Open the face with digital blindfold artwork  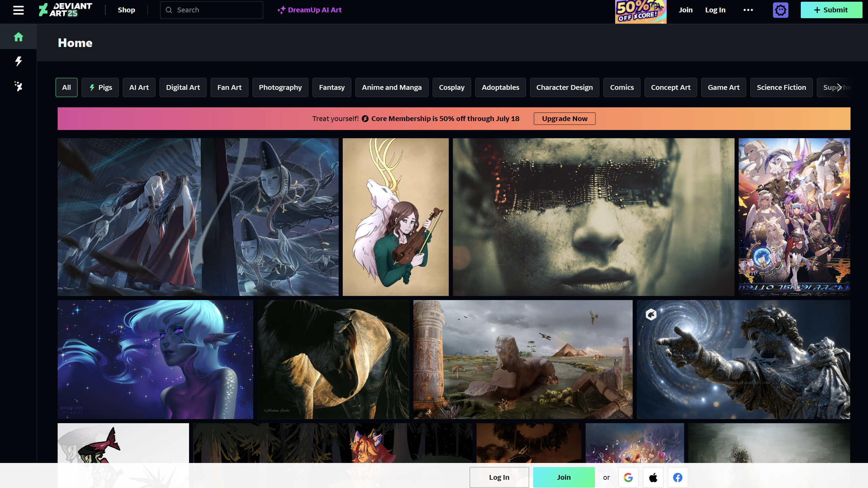tap(594, 217)
